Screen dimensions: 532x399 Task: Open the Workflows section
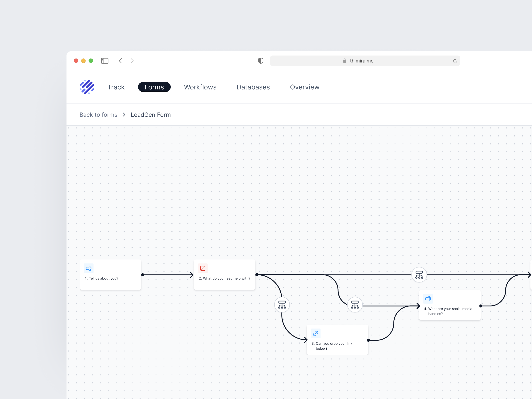[x=200, y=87]
